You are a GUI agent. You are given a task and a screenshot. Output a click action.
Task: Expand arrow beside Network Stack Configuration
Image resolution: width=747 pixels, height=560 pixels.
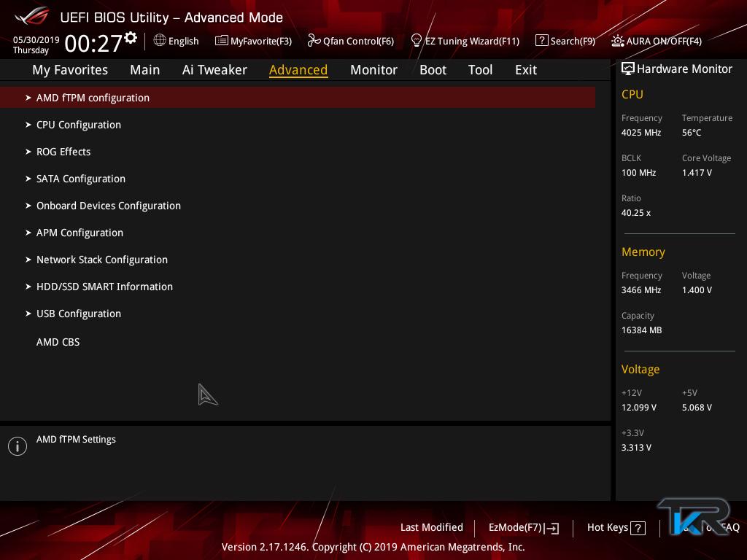[x=28, y=260]
